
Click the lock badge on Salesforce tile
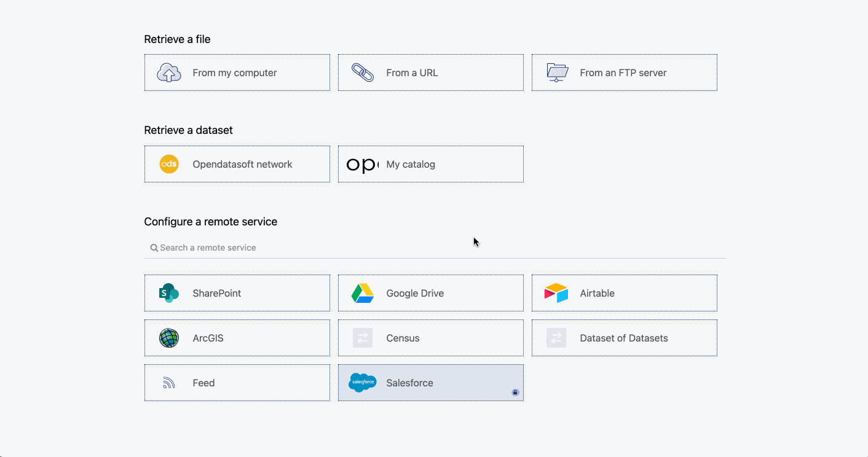515,393
